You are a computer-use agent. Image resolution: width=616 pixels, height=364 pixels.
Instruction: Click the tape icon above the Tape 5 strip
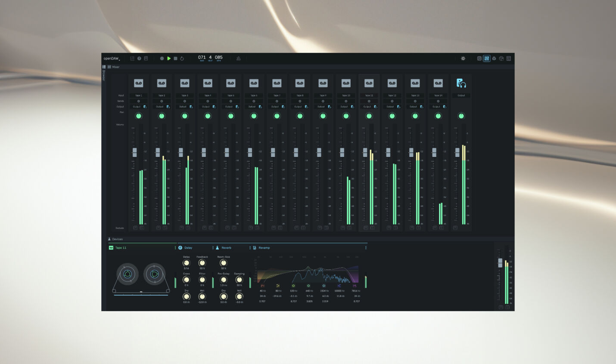coord(230,83)
